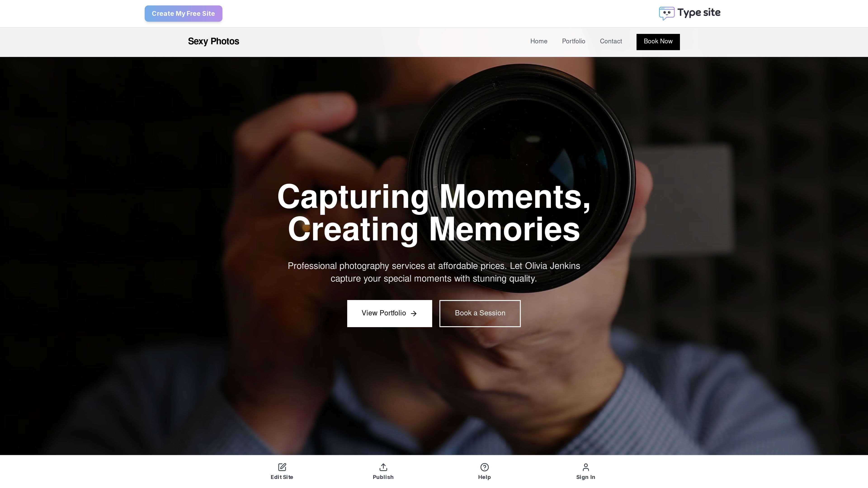
Task: Click the Professional photography services subtitle text
Action: pos(434,272)
